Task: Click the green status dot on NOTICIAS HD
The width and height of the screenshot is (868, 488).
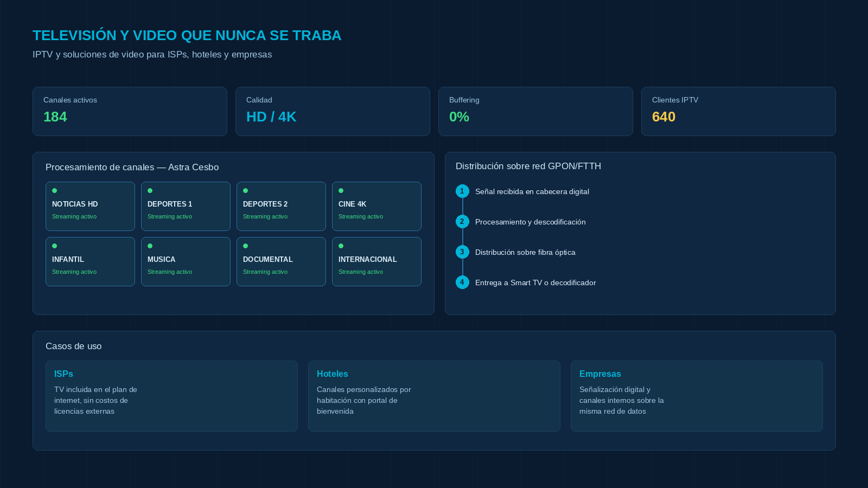Action: click(x=54, y=190)
